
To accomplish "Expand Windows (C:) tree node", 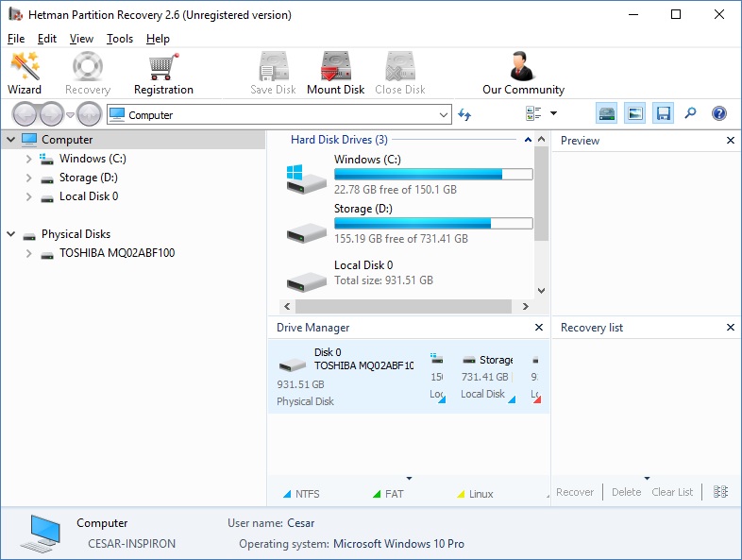I will pos(29,159).
